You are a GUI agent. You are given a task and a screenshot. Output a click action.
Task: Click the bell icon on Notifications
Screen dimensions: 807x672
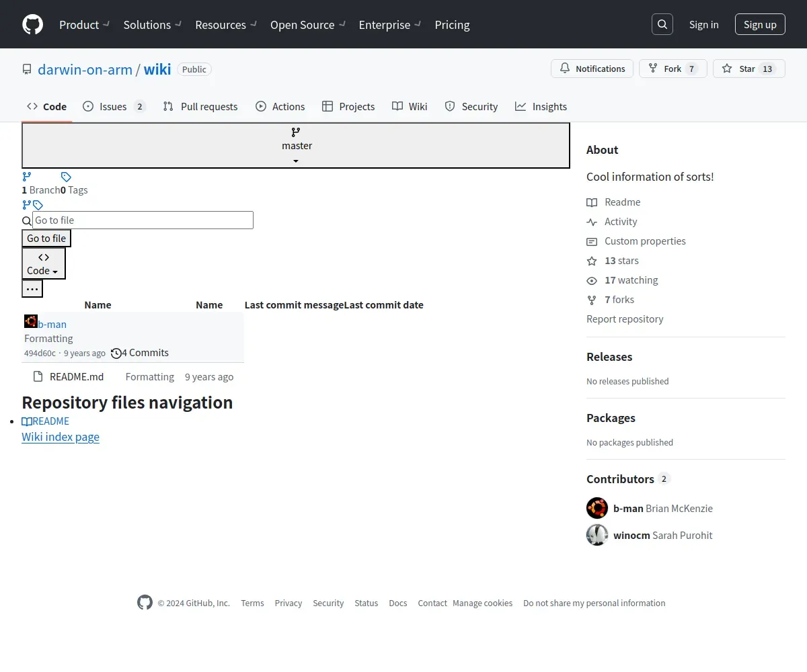(x=565, y=69)
